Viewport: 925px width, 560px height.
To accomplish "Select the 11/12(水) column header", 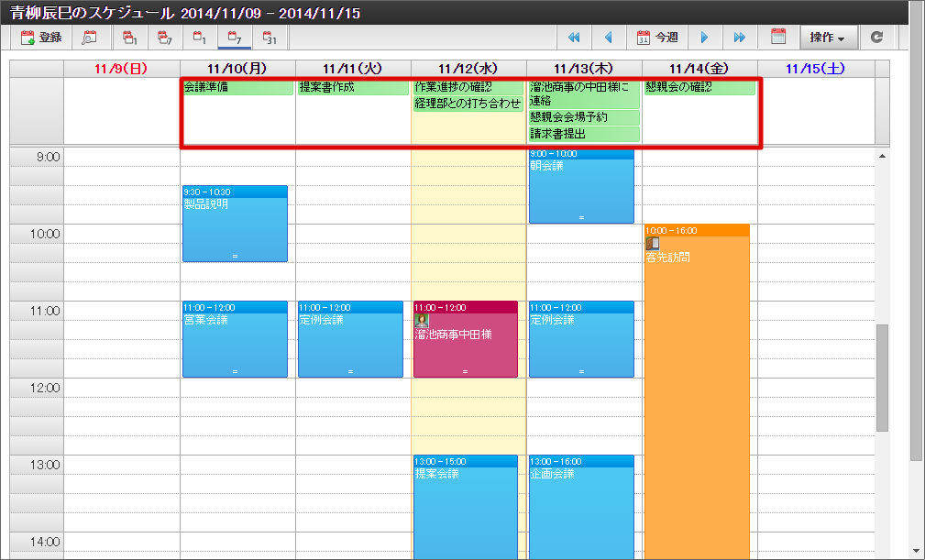I will click(x=468, y=69).
